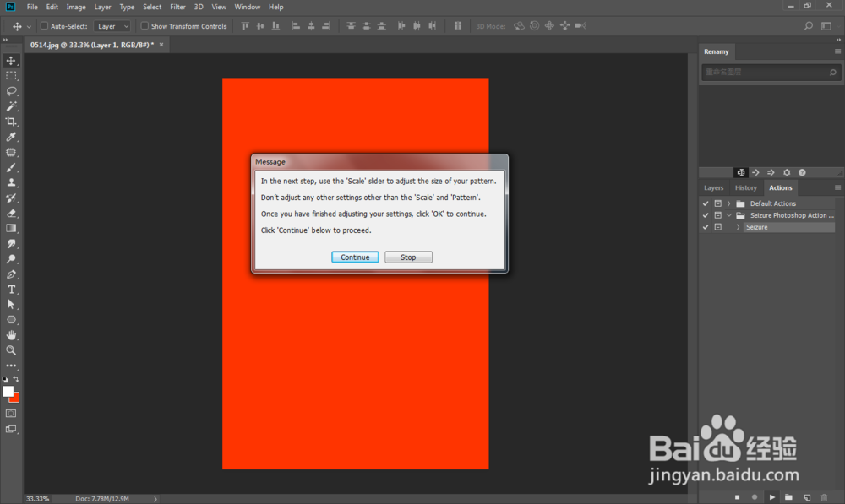The width and height of the screenshot is (845, 504).
Task: Click Renamy settings gear icon
Action: [787, 172]
